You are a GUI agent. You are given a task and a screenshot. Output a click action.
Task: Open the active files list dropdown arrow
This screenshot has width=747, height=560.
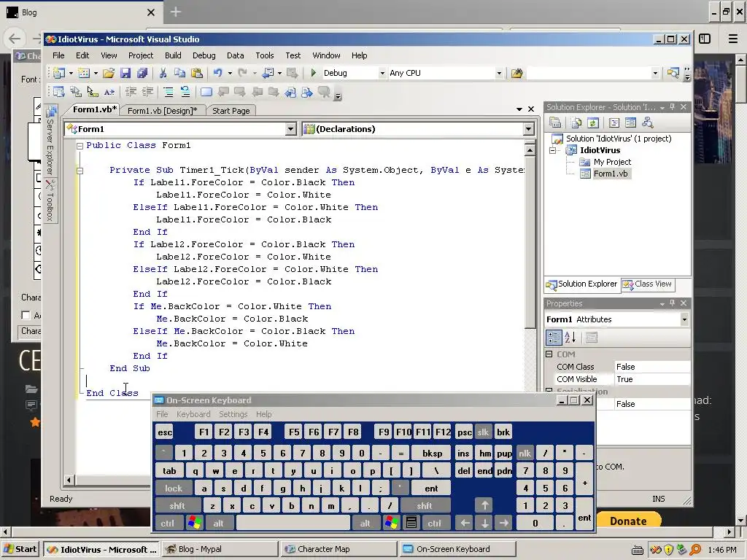click(519, 109)
